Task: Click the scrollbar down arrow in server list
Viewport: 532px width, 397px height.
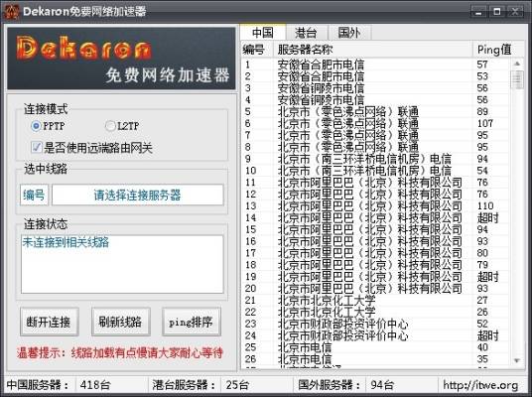Action: [x=517, y=360]
